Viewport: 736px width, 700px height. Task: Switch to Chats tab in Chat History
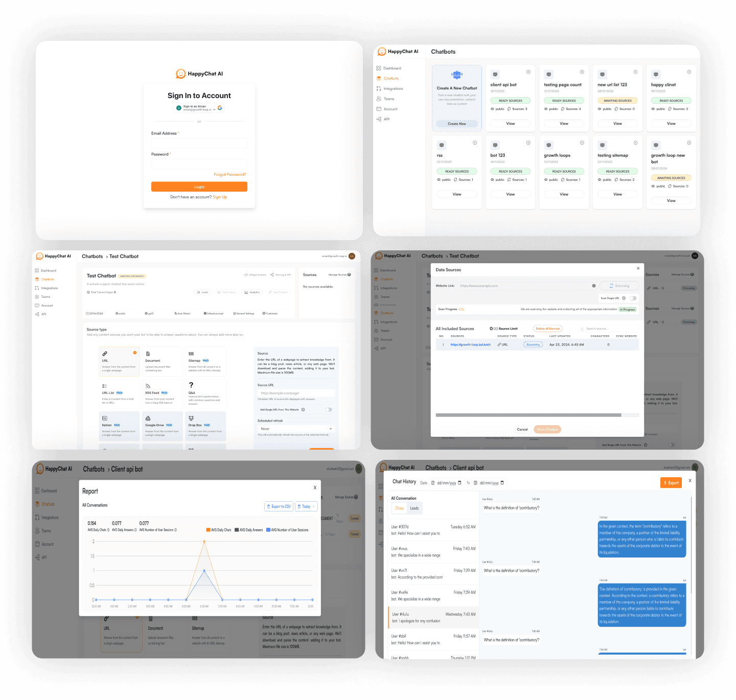400,508
